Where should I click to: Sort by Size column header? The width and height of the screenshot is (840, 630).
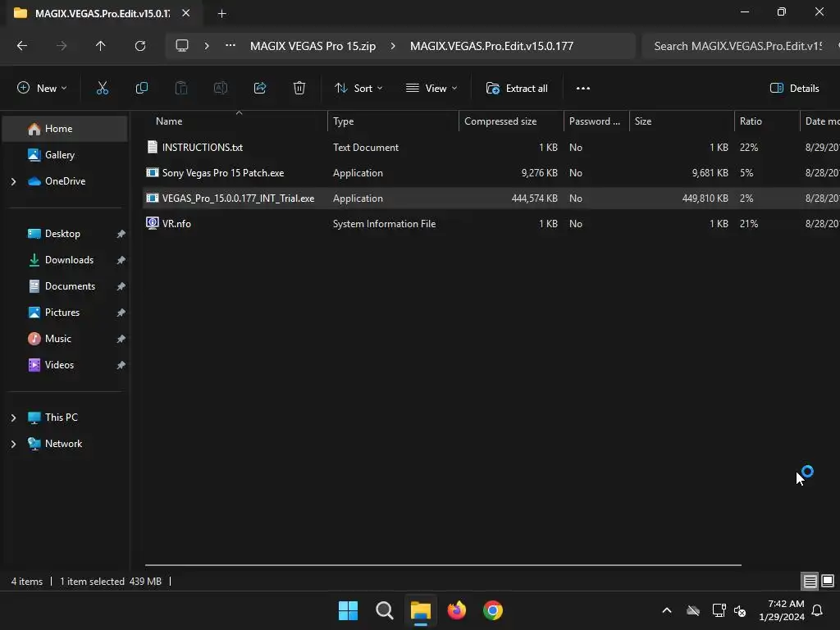682,121
